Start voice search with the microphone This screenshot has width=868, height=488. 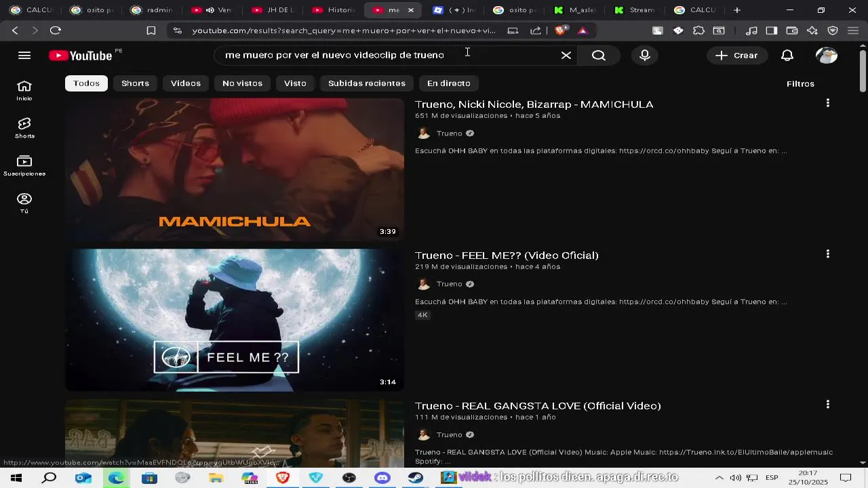pyautogui.click(x=645, y=56)
